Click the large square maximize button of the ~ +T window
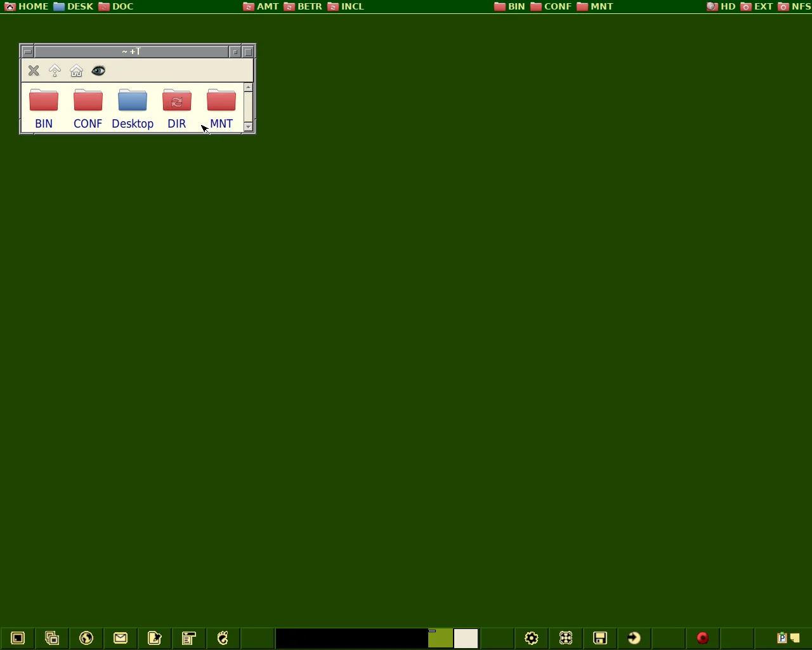812x650 pixels. pos(249,52)
